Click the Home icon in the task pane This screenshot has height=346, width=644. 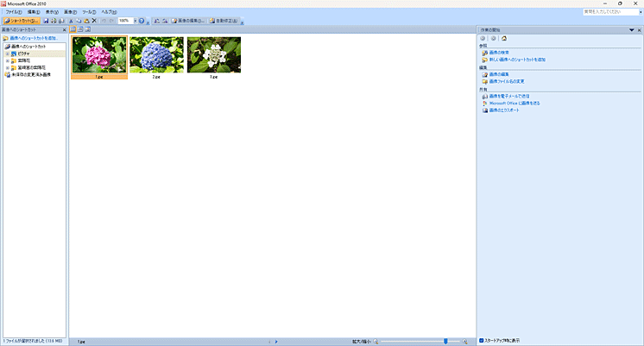pyautogui.click(x=504, y=39)
